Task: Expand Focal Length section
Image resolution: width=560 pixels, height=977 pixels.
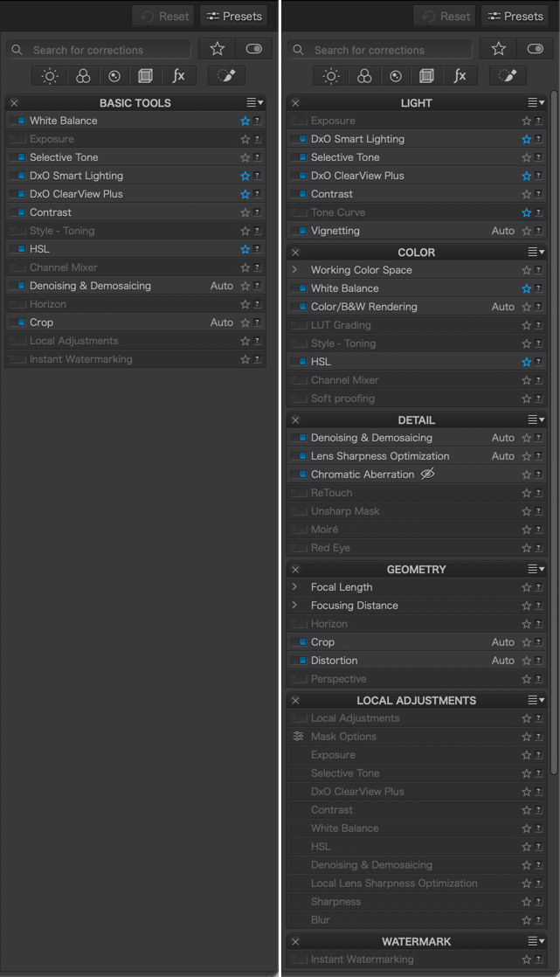Action: pos(295,587)
